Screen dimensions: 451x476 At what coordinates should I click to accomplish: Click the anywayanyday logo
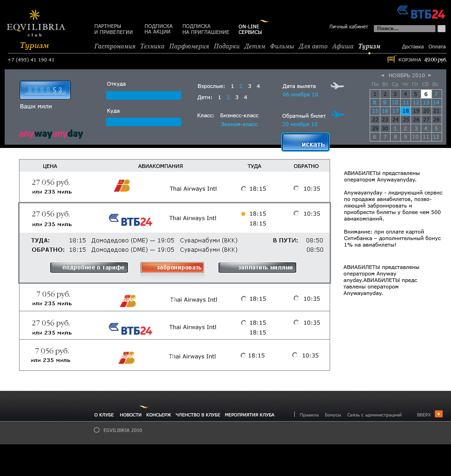point(51,134)
